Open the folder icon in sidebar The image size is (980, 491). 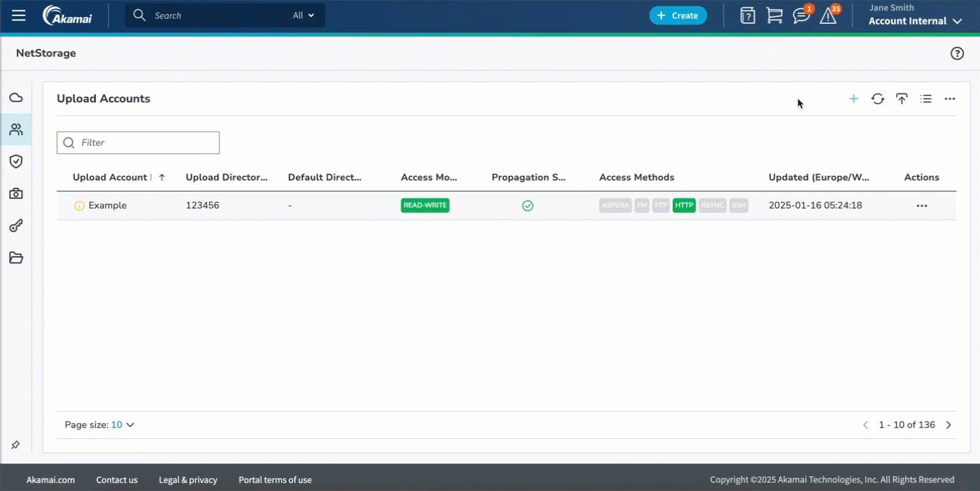16,258
